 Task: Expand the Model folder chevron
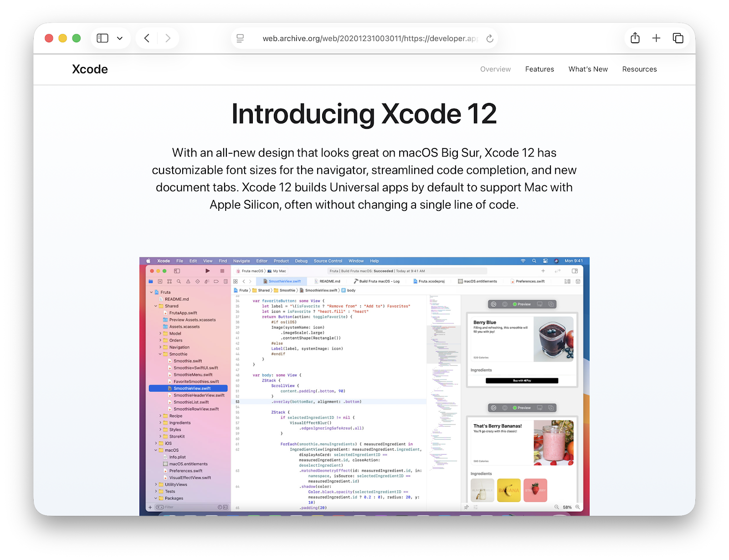[x=160, y=334]
